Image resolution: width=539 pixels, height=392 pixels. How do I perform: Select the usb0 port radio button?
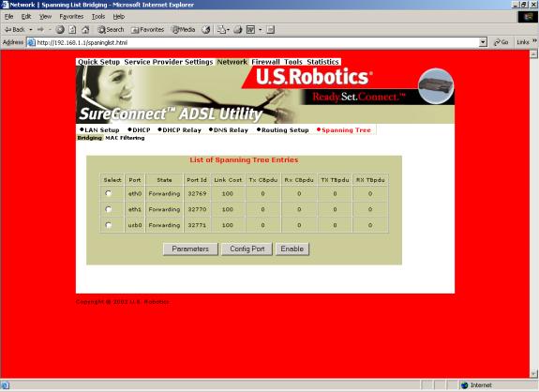pyautogui.click(x=109, y=225)
